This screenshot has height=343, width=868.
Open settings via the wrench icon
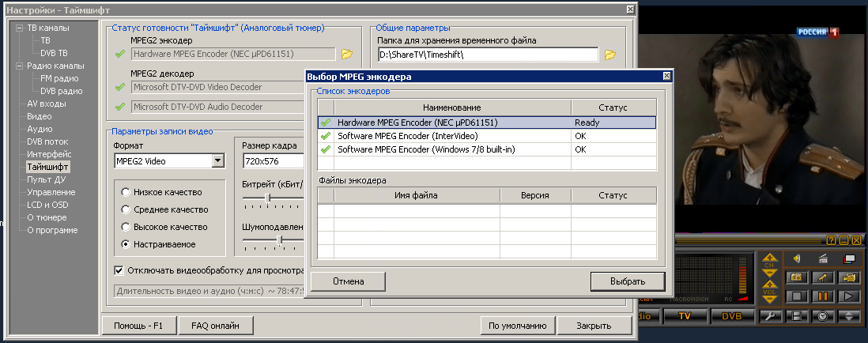coord(772,317)
